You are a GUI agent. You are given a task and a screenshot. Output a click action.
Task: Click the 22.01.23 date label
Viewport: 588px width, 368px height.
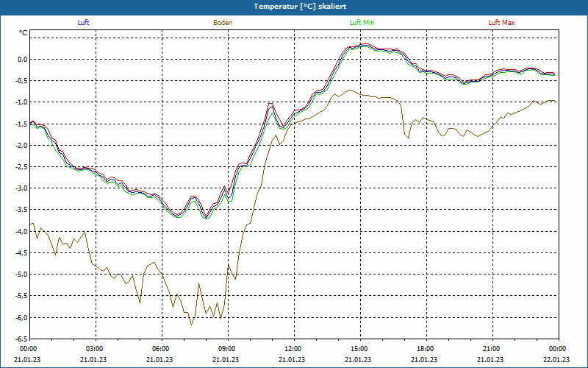click(x=556, y=359)
